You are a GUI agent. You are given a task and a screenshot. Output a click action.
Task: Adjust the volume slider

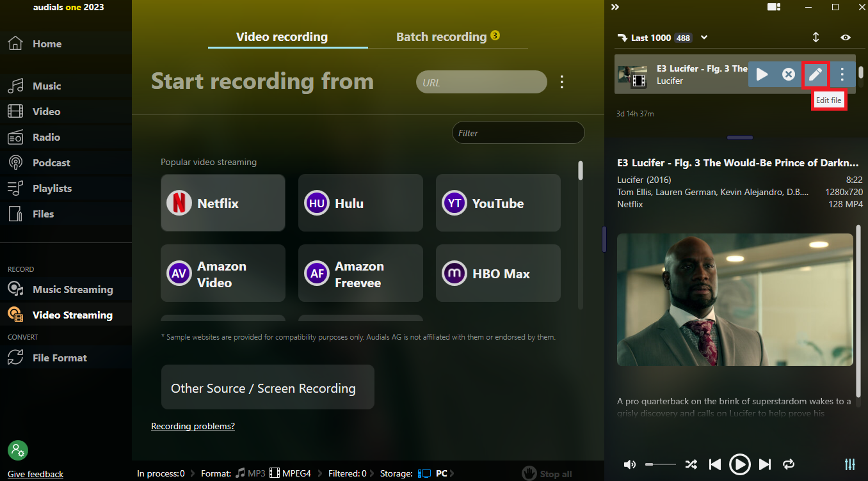pos(660,464)
